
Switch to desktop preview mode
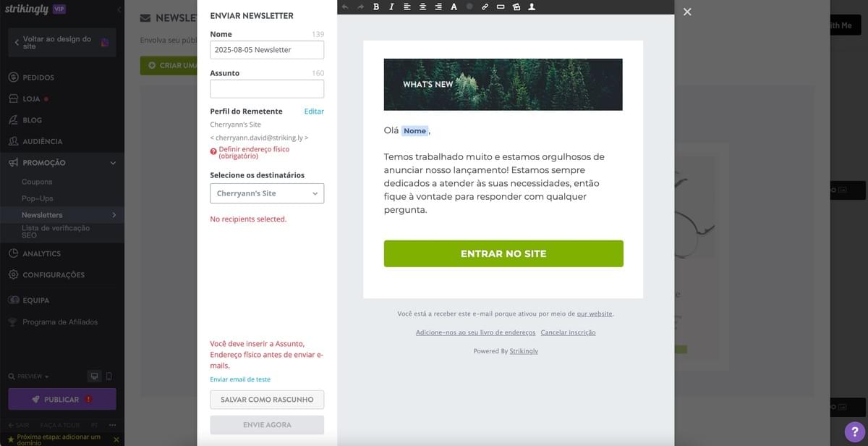click(94, 376)
